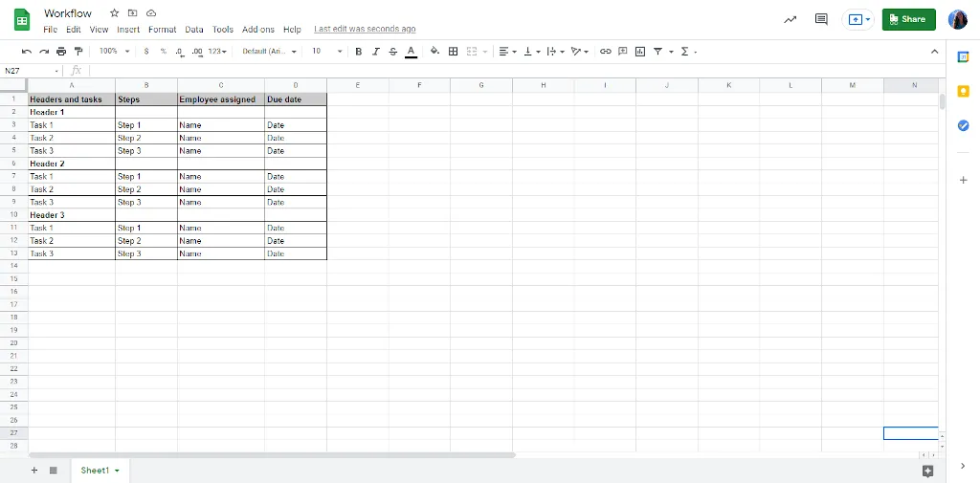
Task: Insert a link
Action: coord(605,52)
